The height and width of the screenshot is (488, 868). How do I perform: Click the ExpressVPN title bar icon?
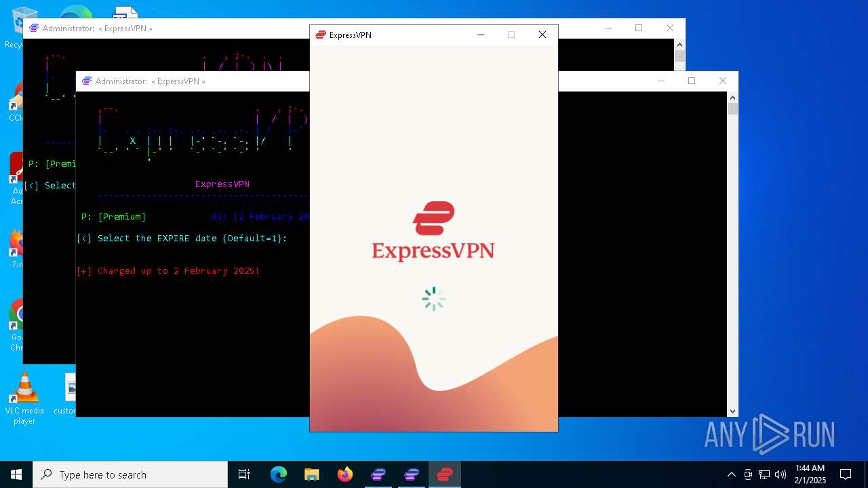coord(321,35)
